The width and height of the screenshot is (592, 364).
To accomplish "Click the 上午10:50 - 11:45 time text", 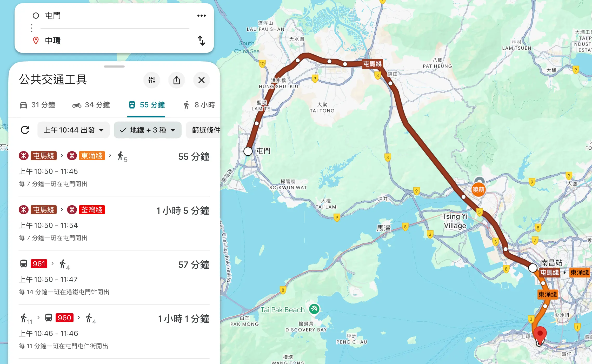I will click(48, 171).
